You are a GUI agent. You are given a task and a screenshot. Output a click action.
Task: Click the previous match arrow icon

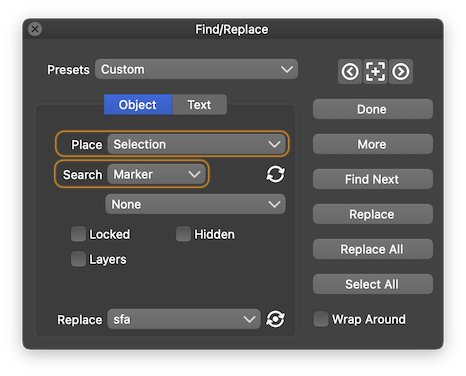[350, 71]
